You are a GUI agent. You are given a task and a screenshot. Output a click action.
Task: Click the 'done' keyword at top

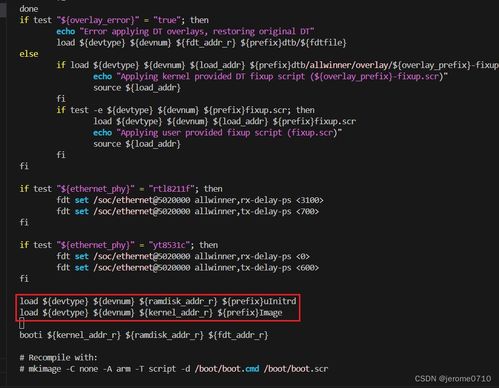tap(29, 9)
